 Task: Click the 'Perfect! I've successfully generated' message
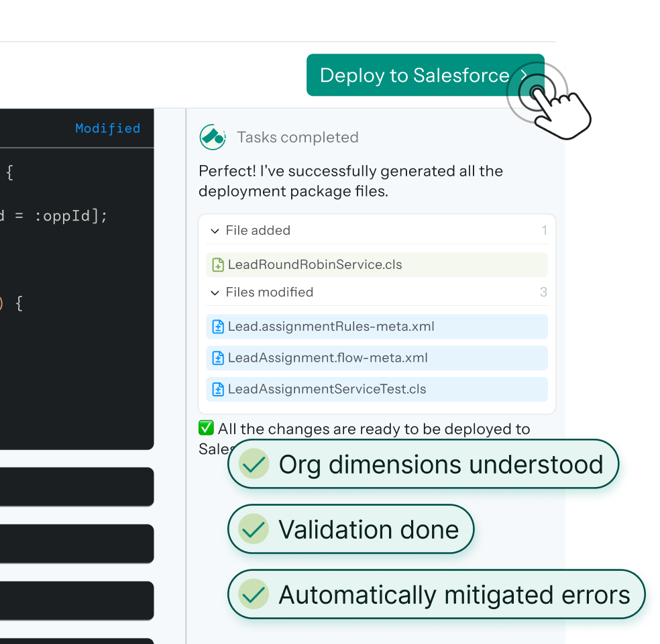[x=351, y=181]
